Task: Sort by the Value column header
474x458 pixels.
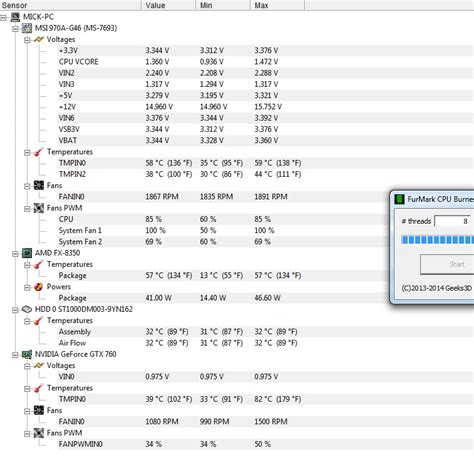Action: [168, 5]
